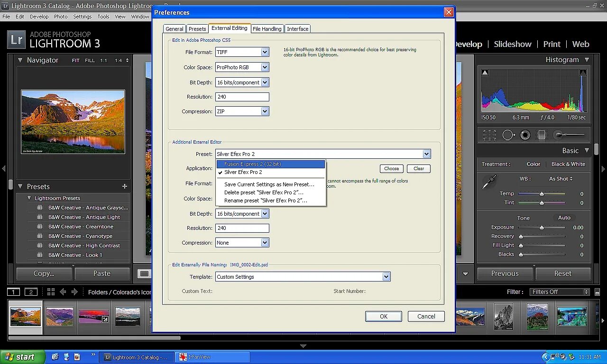Viewport: 607px width, 364px height.
Task: Adjust the Exposure slider
Action: (542, 227)
